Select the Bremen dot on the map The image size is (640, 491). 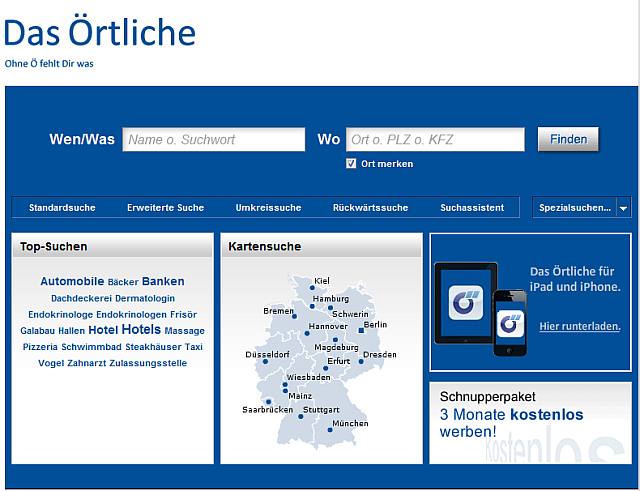tap(294, 316)
